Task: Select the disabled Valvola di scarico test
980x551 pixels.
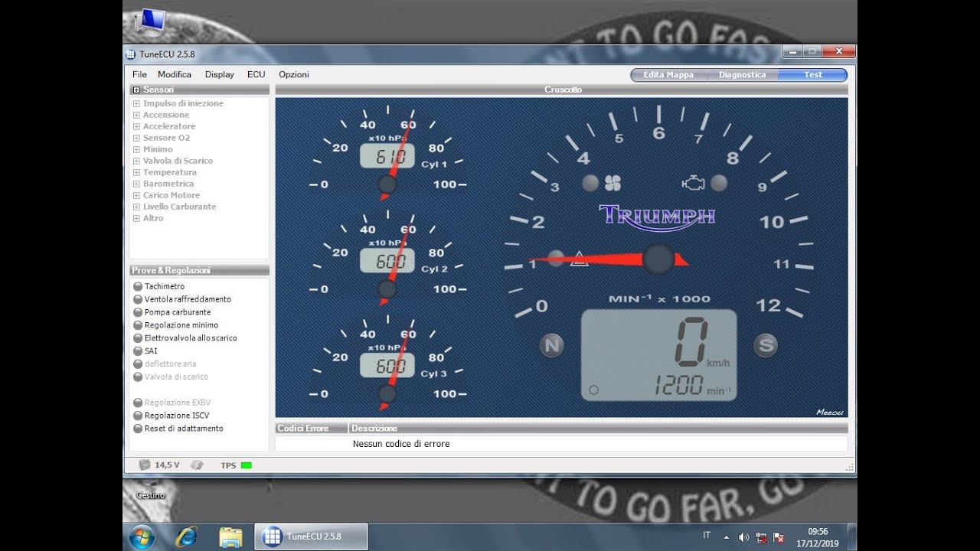Action: coord(171,377)
